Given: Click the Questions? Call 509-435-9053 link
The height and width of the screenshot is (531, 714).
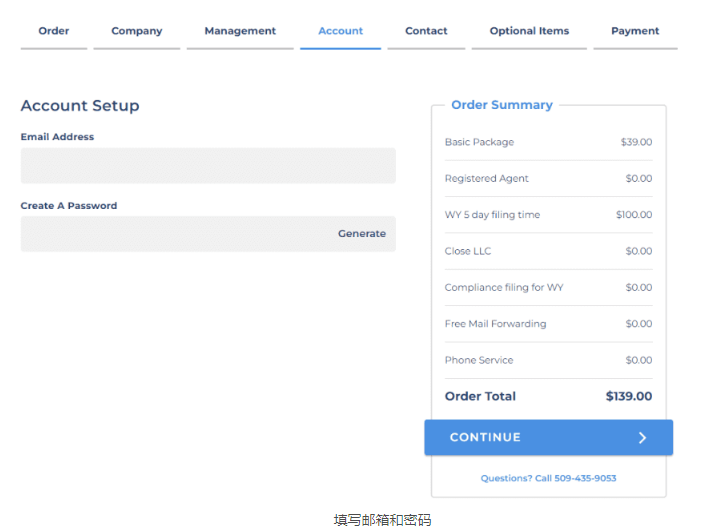Looking at the screenshot, I should (548, 478).
